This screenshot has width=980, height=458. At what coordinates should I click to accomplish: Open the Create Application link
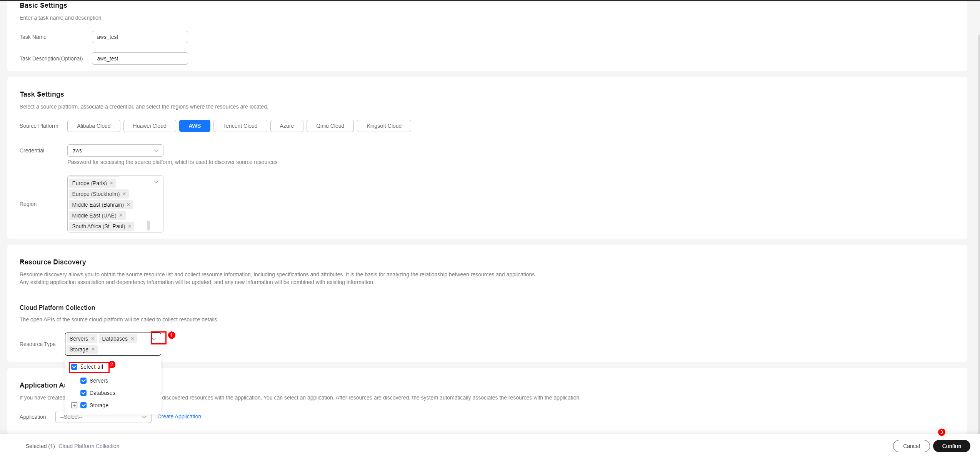click(179, 416)
